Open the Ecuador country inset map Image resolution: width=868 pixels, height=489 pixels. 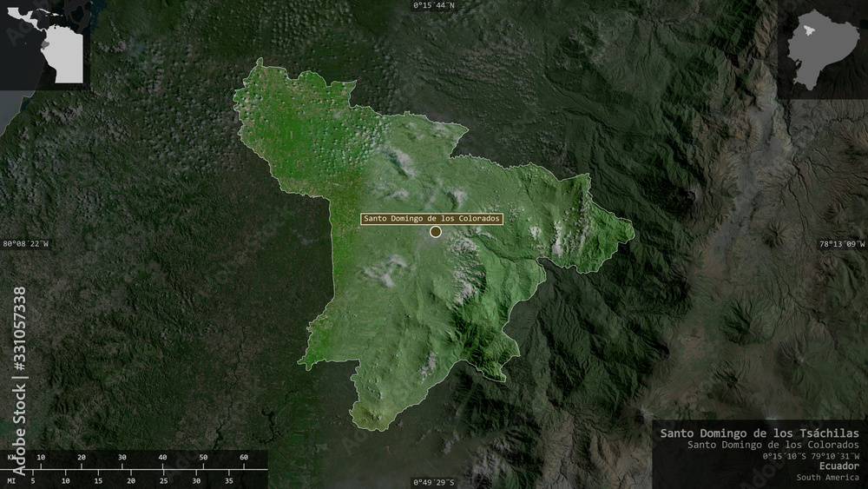click(x=823, y=50)
